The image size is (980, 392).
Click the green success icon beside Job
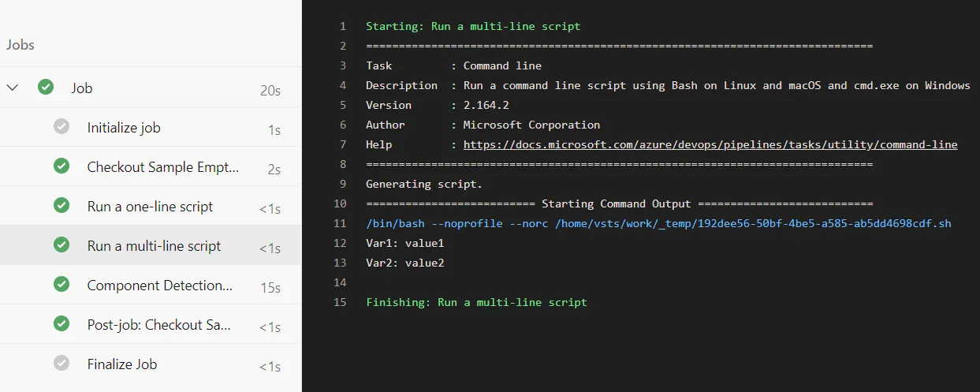pyautogui.click(x=46, y=88)
